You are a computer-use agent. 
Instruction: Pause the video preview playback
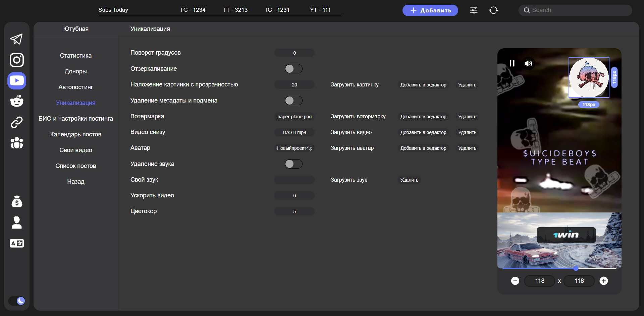[512, 63]
